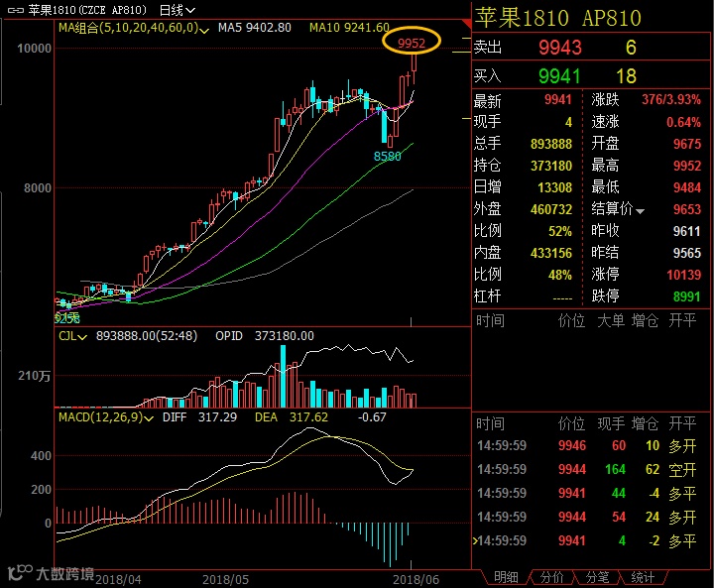Click the 210万 volume axis label

[34, 376]
